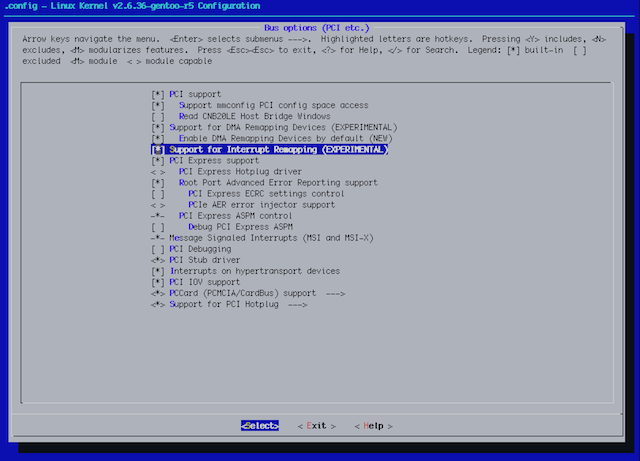Image resolution: width=640 pixels, height=461 pixels.
Task: Enable Debug PCI Express ASPM option
Action: tap(158, 227)
